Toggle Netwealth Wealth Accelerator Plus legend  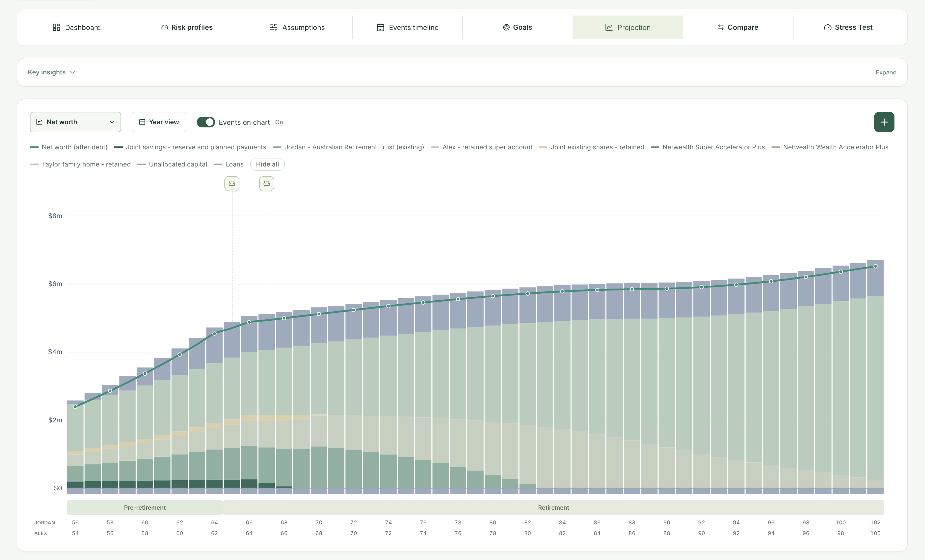click(x=830, y=147)
